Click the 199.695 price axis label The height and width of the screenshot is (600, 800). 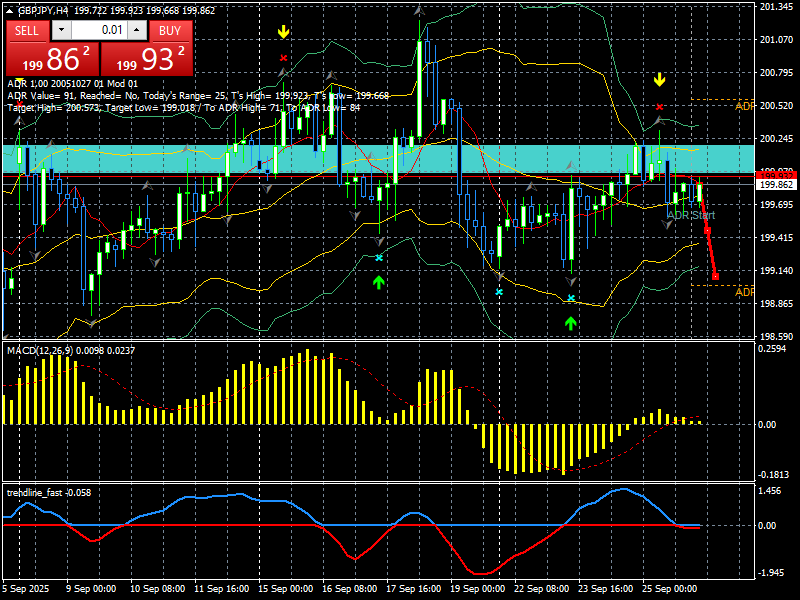coord(776,205)
